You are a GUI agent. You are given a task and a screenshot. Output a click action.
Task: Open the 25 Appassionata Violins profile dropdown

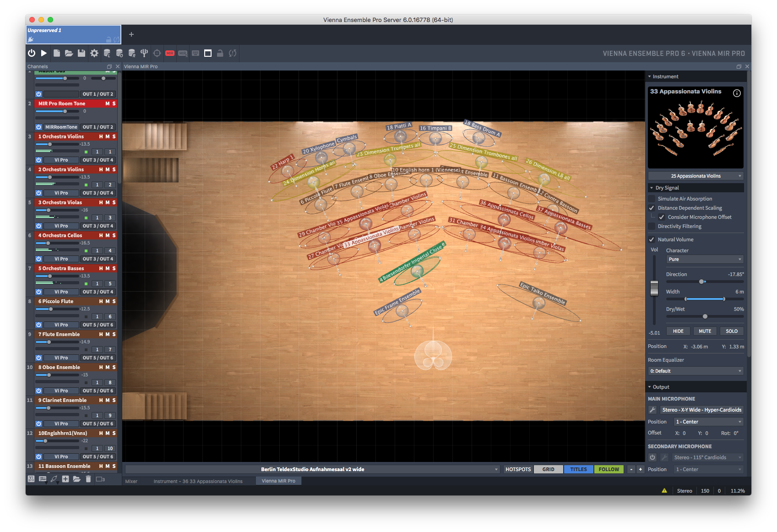pyautogui.click(x=695, y=176)
